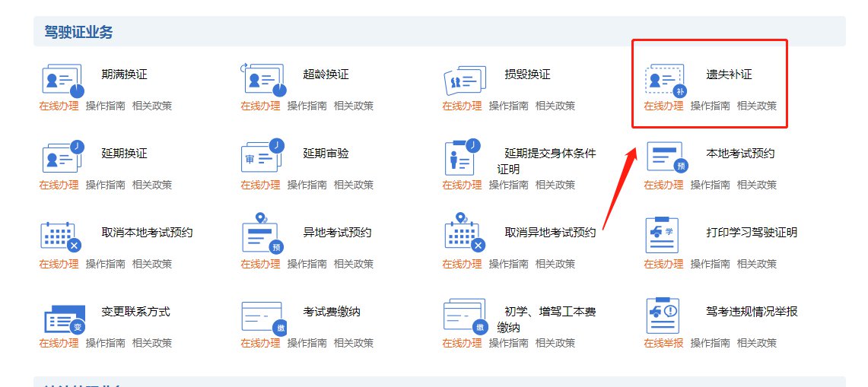Click the 异地考试预约 title text

337,233
